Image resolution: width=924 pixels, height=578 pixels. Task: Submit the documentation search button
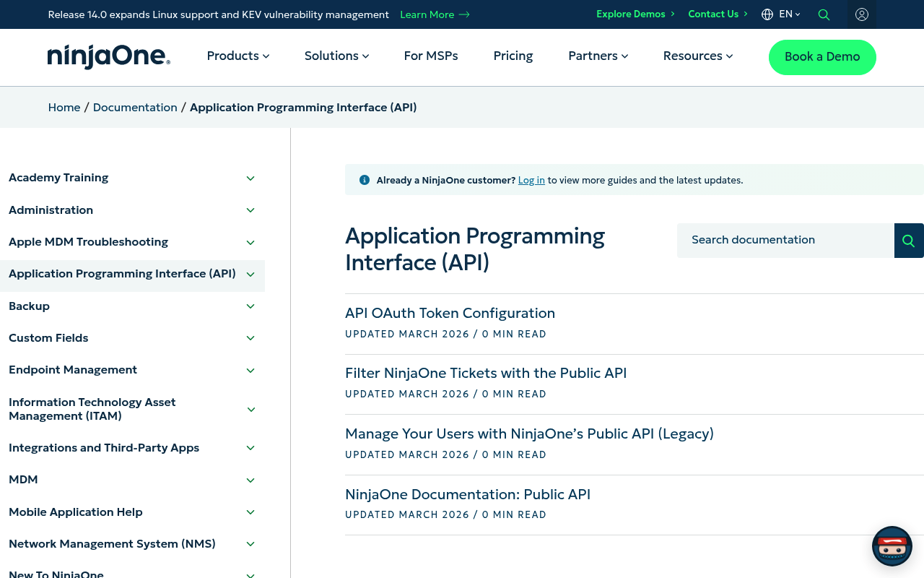(909, 241)
